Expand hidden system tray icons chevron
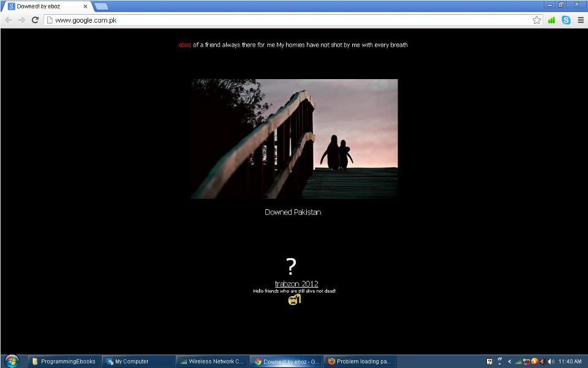588x368 pixels. point(510,362)
